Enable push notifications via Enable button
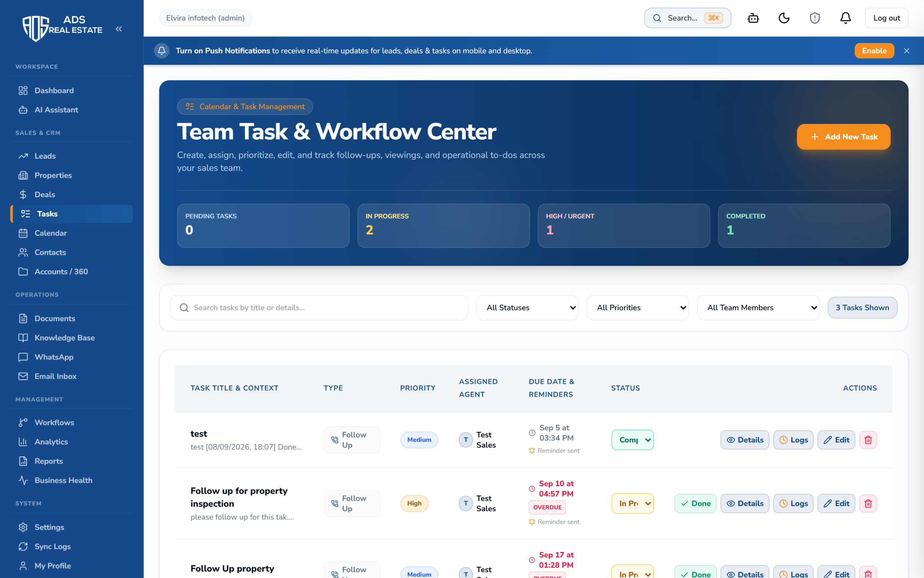This screenshot has height=578, width=924. pyautogui.click(x=874, y=51)
